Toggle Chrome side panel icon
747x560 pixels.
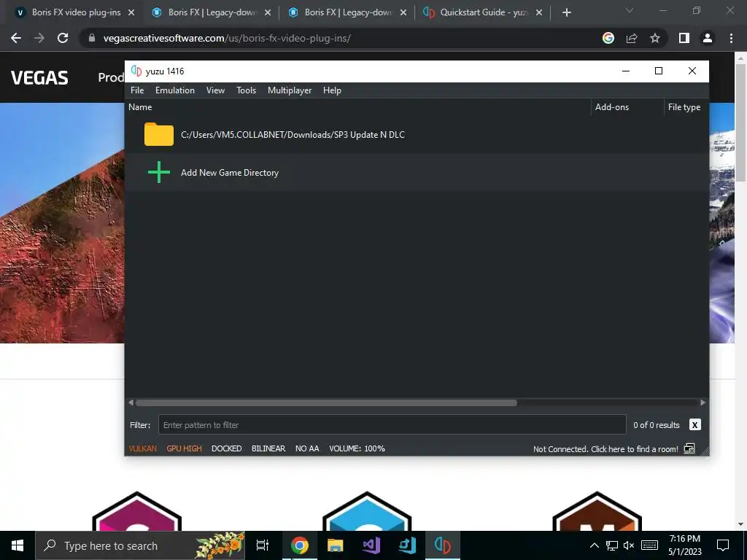pyautogui.click(x=684, y=38)
